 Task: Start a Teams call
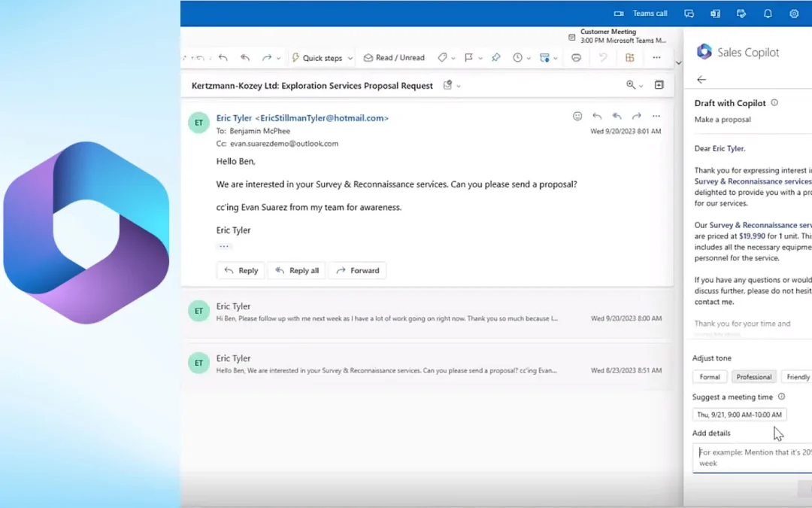tap(641, 14)
